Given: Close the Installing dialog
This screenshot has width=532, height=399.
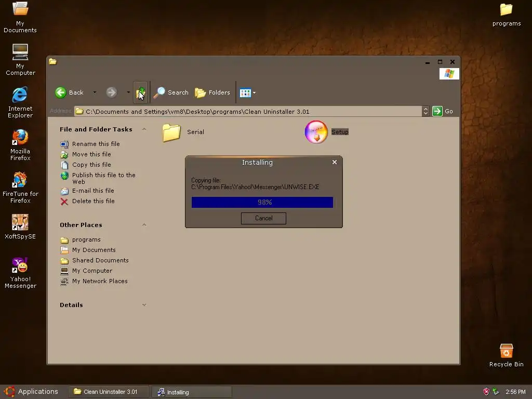Looking at the screenshot, I should click(x=335, y=162).
